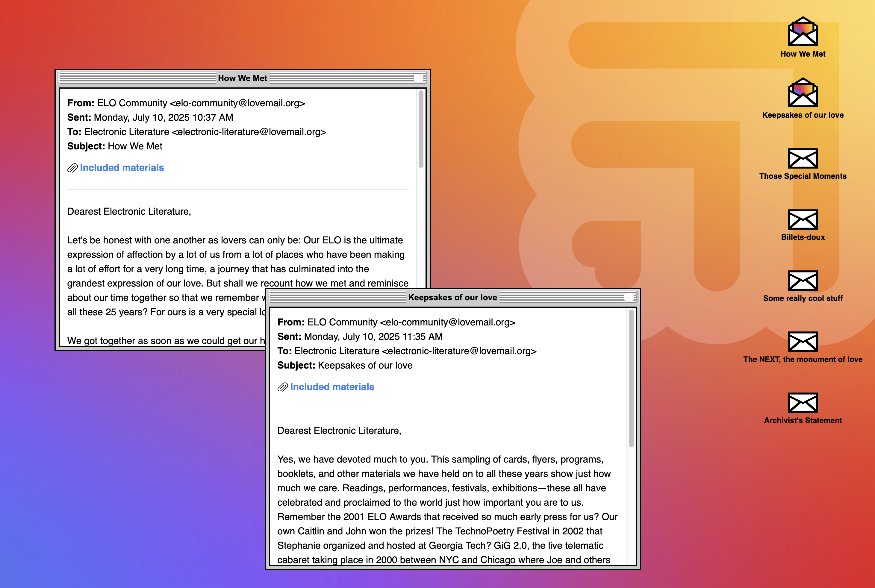Screen dimensions: 875x588
Task: Click the How We Met window title bar
Action: (243, 78)
